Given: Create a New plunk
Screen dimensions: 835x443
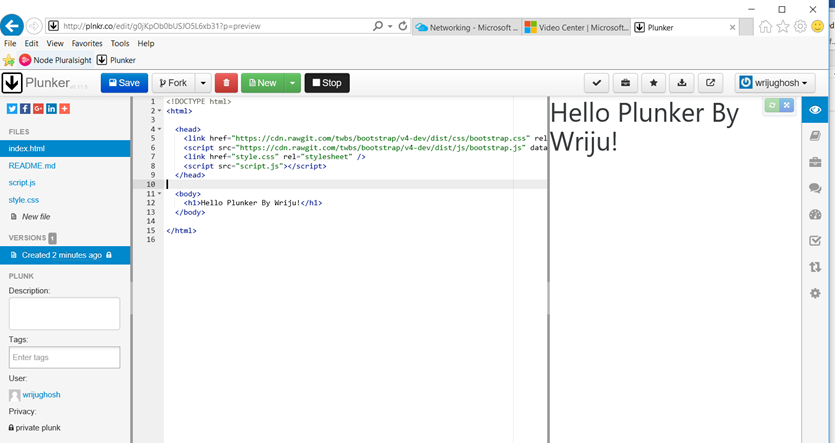Looking at the screenshot, I should tap(263, 83).
